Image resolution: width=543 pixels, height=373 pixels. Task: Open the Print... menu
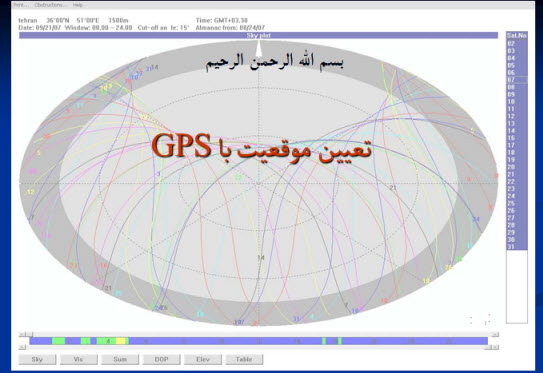pyautogui.click(x=20, y=5)
